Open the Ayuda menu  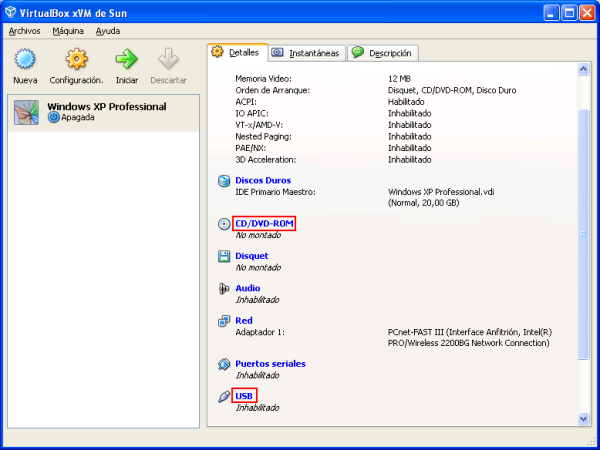[x=107, y=31]
